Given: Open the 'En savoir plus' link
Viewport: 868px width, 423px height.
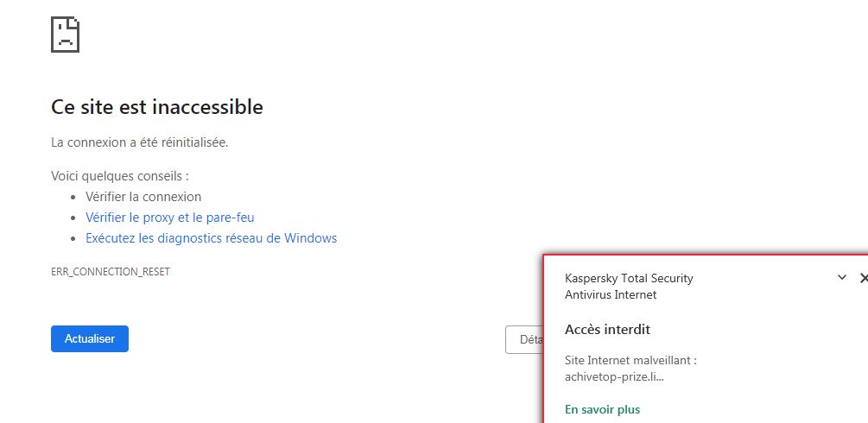Looking at the screenshot, I should 602,409.
